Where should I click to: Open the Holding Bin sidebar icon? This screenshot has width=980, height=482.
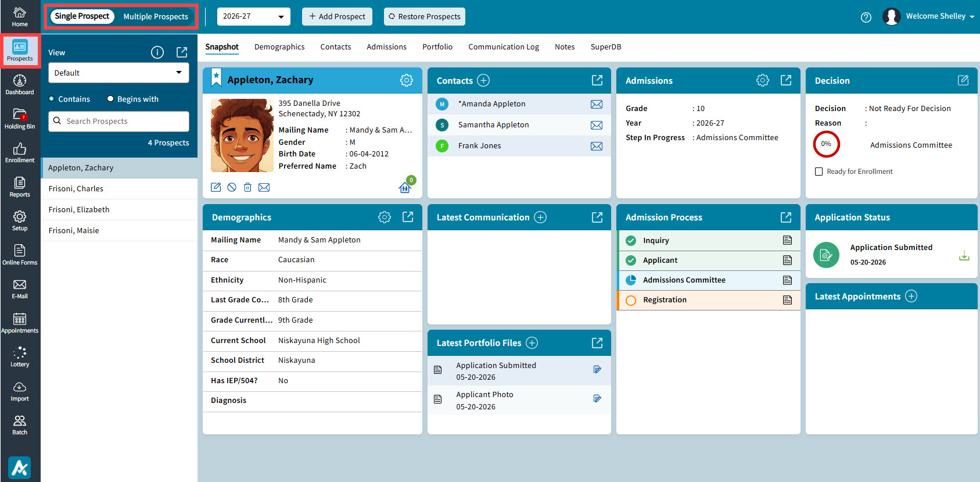20,119
